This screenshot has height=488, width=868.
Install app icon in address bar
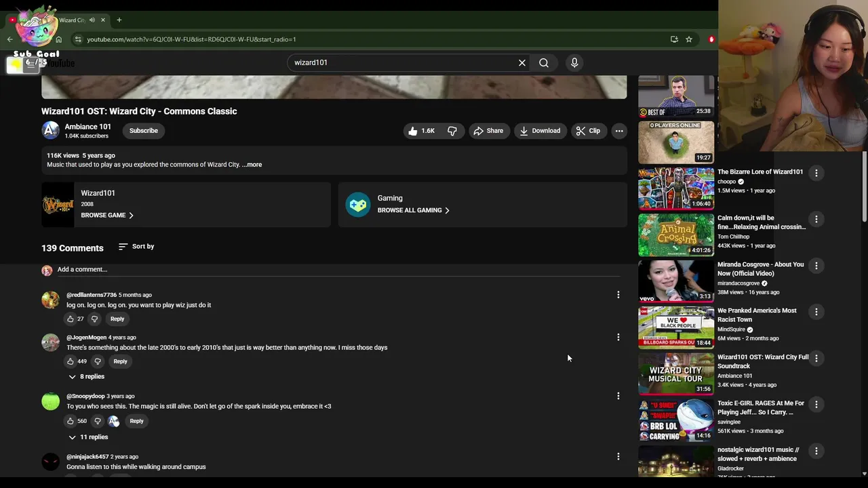coord(674,39)
